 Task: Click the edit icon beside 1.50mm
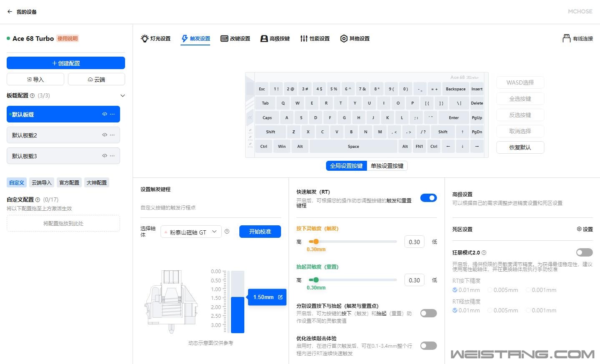280,297
